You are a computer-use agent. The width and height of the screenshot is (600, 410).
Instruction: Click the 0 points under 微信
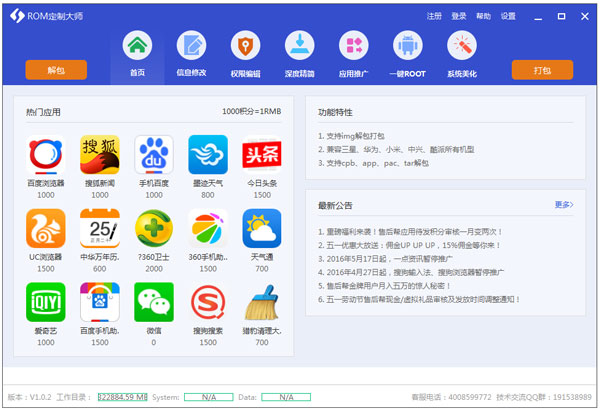pos(154,342)
